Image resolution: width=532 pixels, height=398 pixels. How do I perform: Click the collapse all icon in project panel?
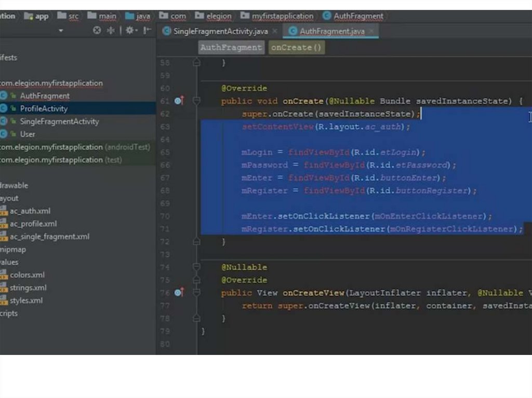click(111, 31)
